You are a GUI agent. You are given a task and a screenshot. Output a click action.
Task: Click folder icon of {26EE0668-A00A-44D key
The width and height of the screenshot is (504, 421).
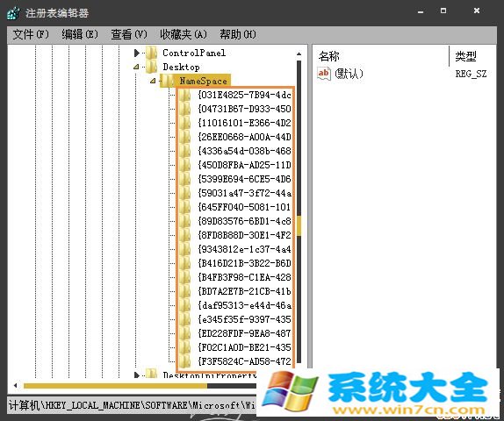(184, 137)
